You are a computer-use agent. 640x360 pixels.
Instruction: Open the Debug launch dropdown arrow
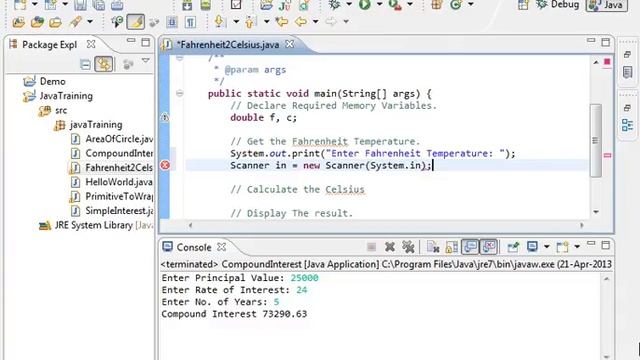[x=349, y=4]
